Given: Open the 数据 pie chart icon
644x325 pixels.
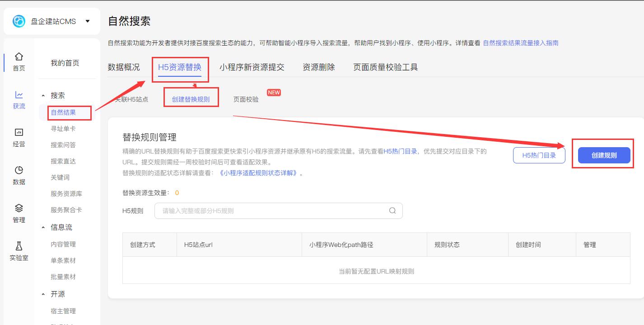Looking at the screenshot, I should (x=19, y=170).
